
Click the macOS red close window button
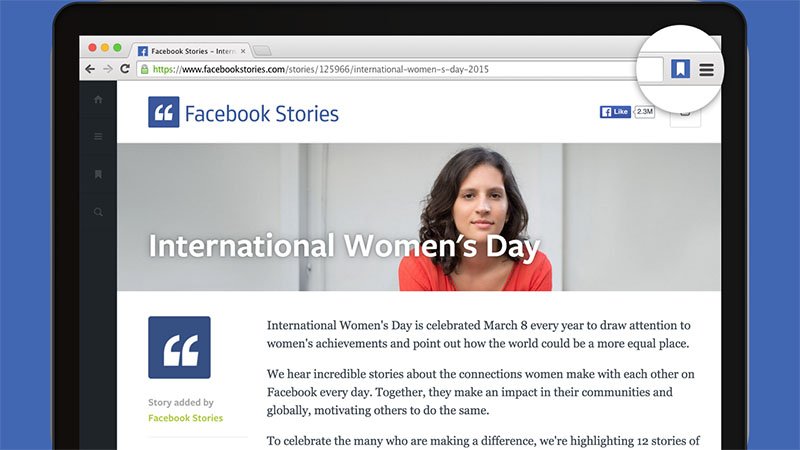pos(92,47)
